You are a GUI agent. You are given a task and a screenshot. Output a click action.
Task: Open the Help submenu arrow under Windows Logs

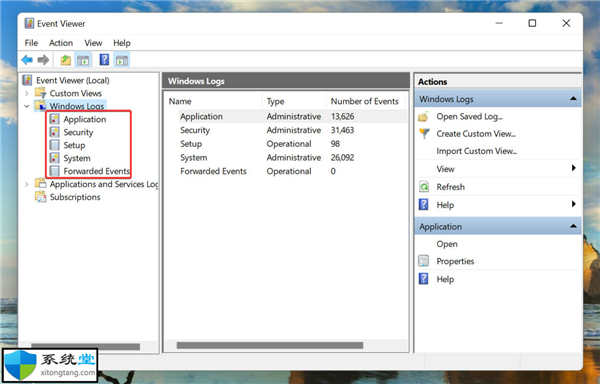pos(573,204)
